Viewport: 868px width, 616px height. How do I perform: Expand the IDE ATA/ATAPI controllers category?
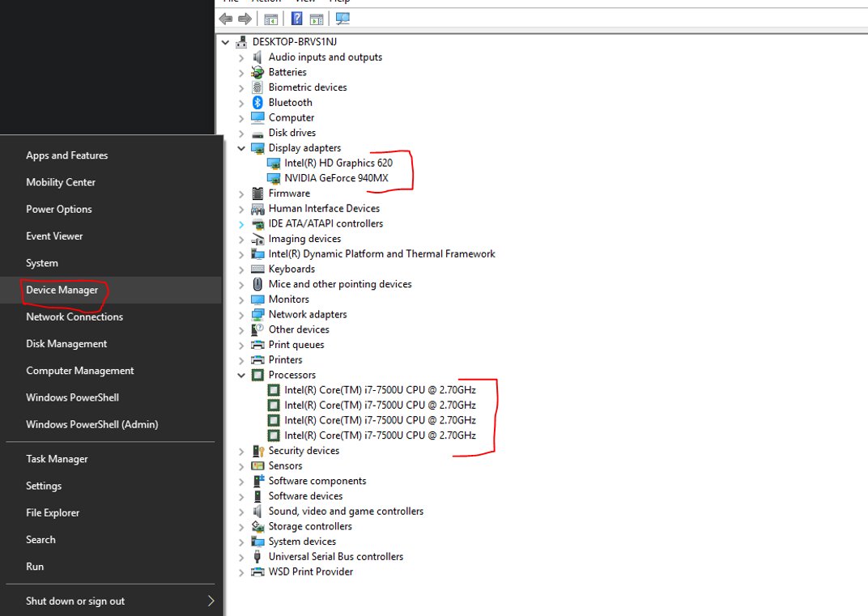241,224
